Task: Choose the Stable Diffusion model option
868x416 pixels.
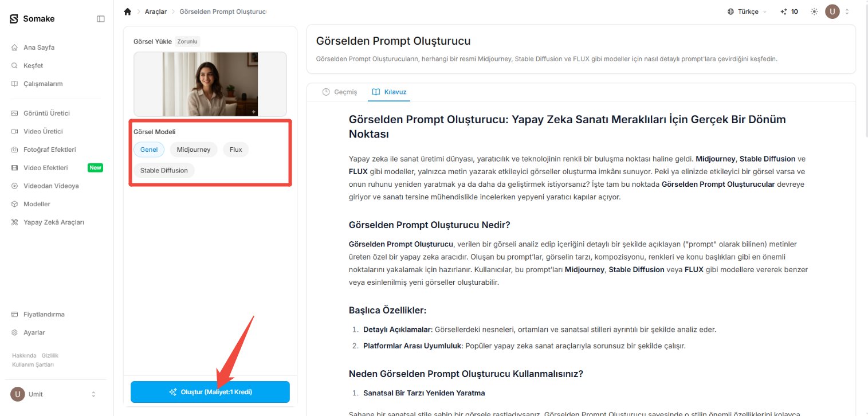Action: point(164,170)
